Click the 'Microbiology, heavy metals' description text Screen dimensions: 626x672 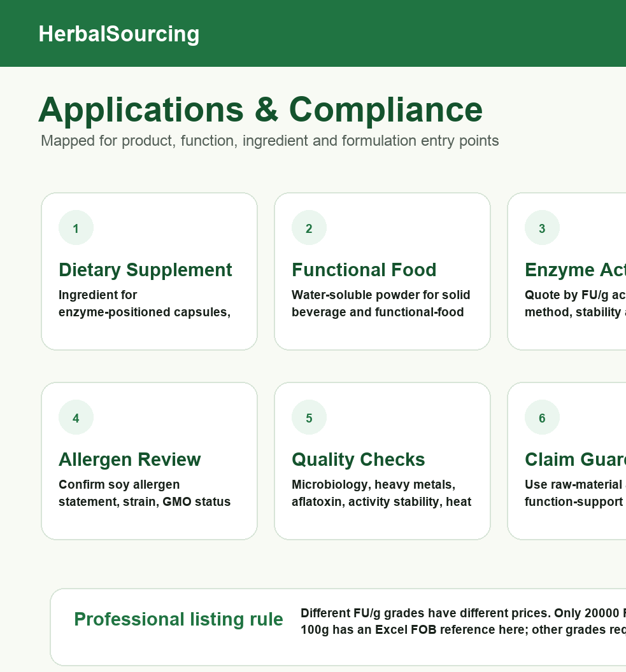click(381, 493)
